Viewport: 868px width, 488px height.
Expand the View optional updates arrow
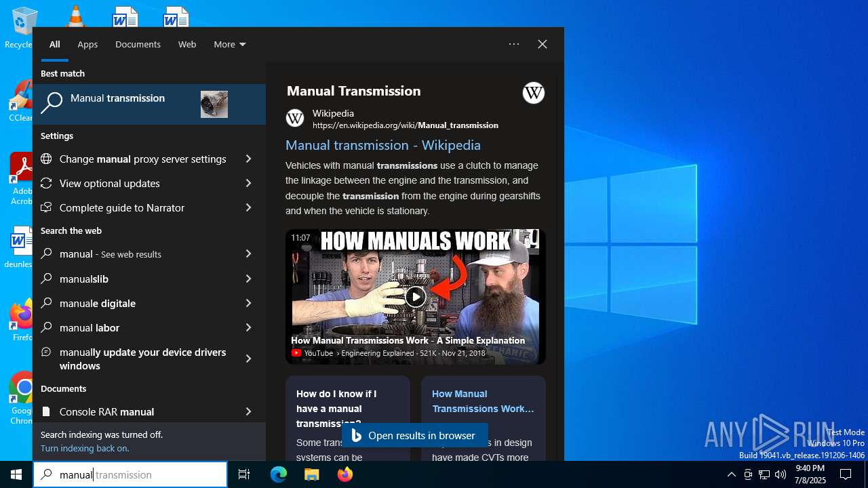(248, 183)
